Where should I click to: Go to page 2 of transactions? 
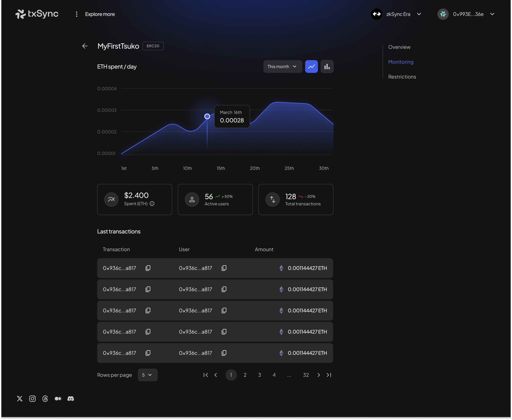[245, 375]
